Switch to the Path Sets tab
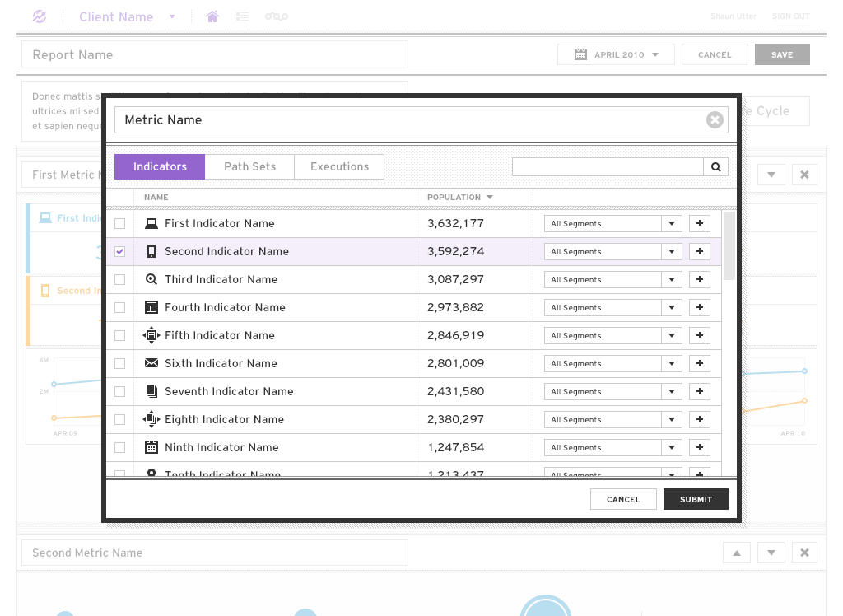The image size is (843, 616). click(249, 166)
